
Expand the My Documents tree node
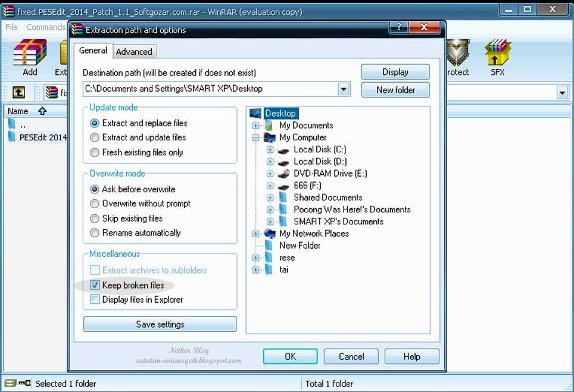255,126
